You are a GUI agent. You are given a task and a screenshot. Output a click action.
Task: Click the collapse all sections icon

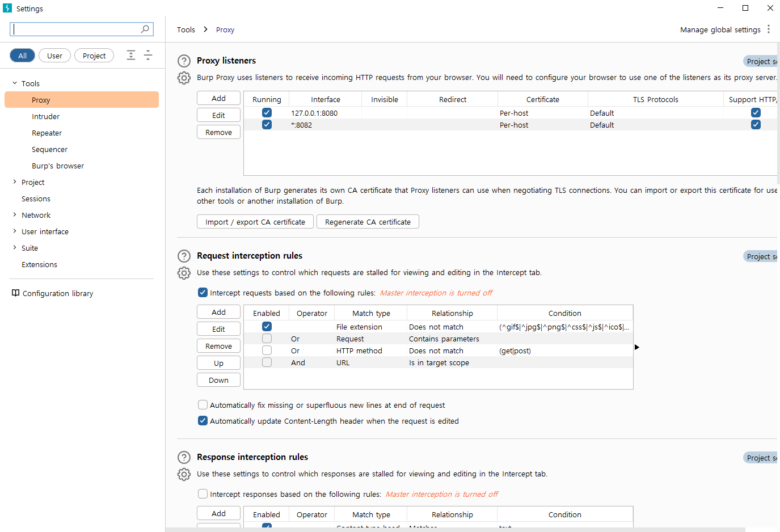click(148, 55)
